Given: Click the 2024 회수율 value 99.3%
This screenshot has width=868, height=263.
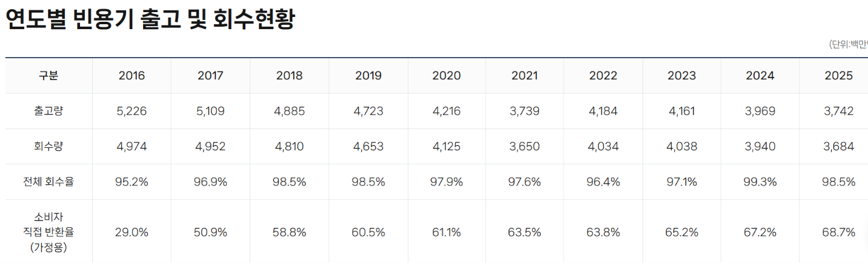Looking at the screenshot, I should tap(760, 182).
